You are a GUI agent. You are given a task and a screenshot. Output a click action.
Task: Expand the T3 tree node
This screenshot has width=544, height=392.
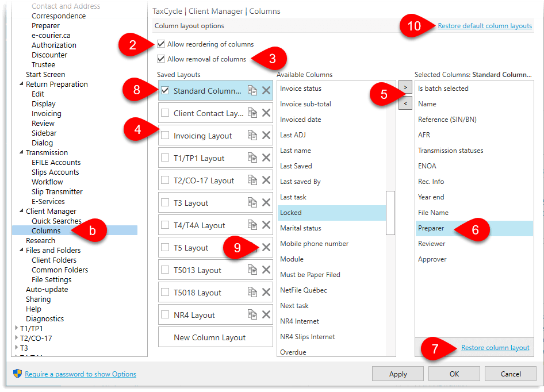coord(16,347)
